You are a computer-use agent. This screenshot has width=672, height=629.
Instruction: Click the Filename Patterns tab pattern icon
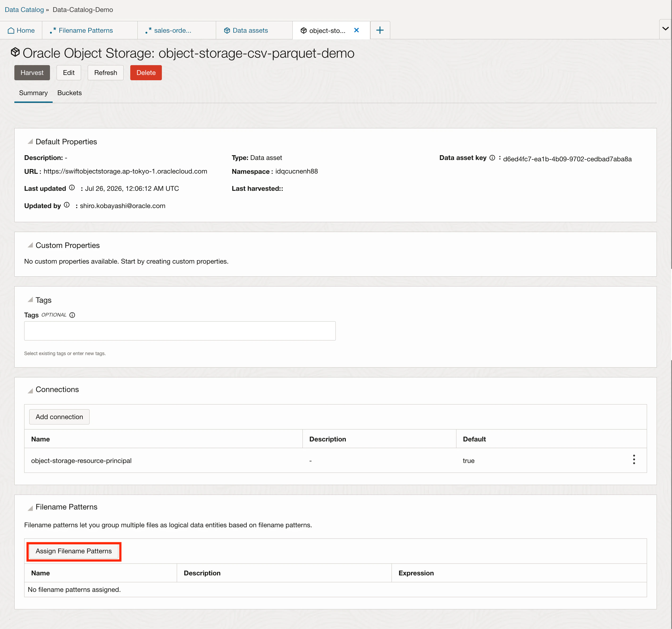pyautogui.click(x=53, y=30)
